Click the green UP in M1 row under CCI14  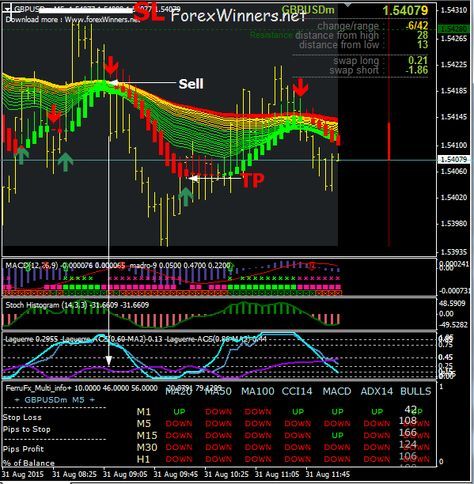click(298, 412)
